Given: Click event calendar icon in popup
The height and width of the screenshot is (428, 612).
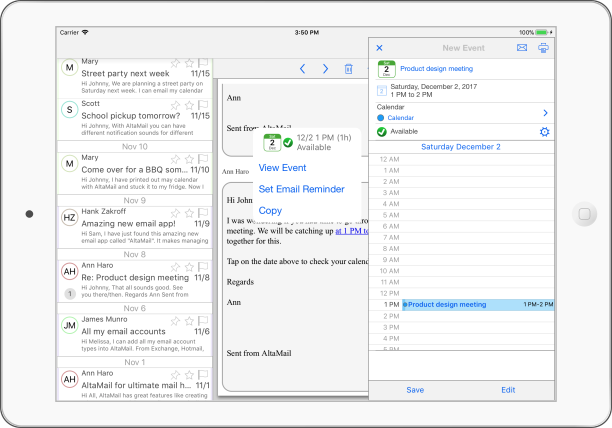Looking at the screenshot, I should pos(272,142).
